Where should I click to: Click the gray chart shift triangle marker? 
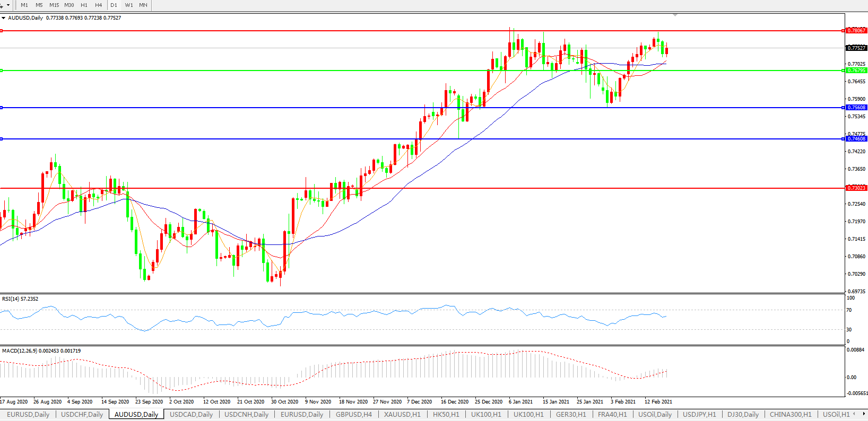click(x=675, y=15)
